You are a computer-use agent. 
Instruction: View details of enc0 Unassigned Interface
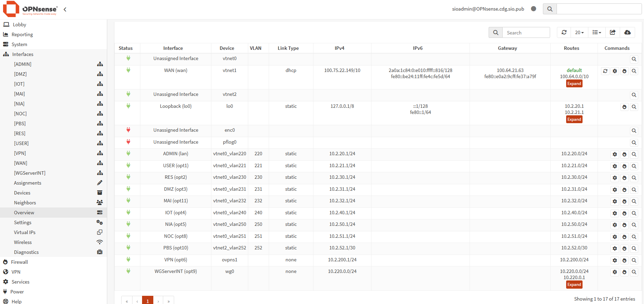[634, 131]
